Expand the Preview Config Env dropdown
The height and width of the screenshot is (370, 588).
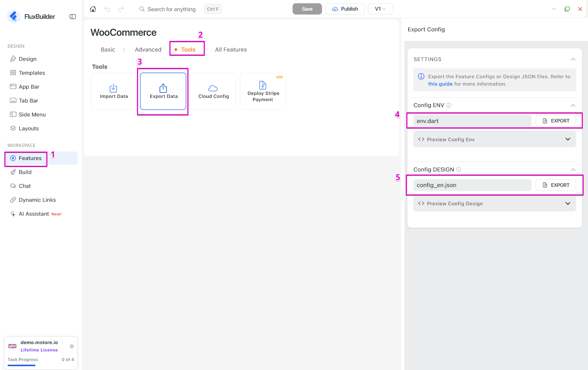495,139
